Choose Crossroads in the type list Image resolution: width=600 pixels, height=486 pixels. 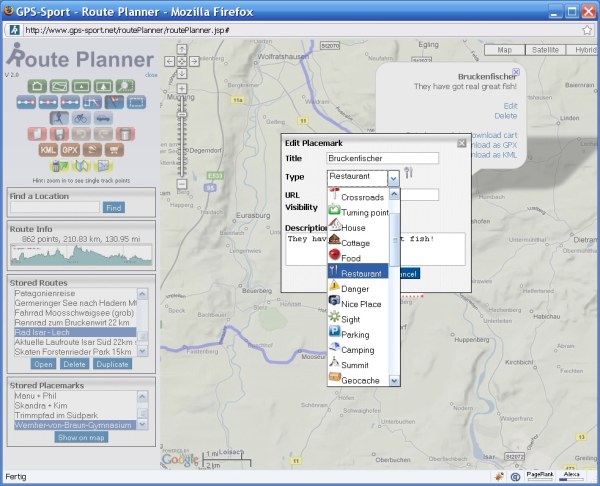358,197
